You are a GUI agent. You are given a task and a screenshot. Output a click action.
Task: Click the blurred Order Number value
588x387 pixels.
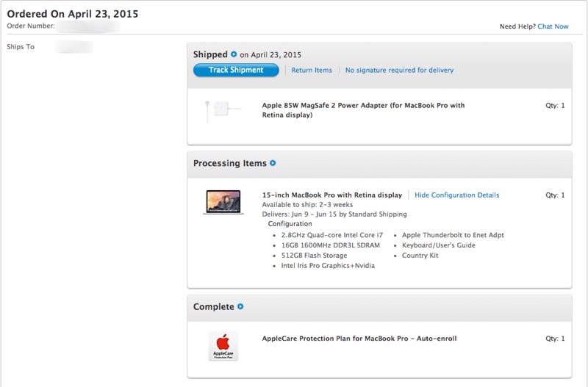pos(88,27)
